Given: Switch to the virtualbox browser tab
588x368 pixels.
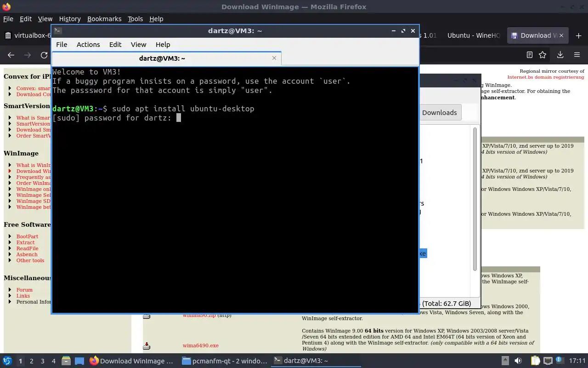Looking at the screenshot, I should click(x=27, y=35).
